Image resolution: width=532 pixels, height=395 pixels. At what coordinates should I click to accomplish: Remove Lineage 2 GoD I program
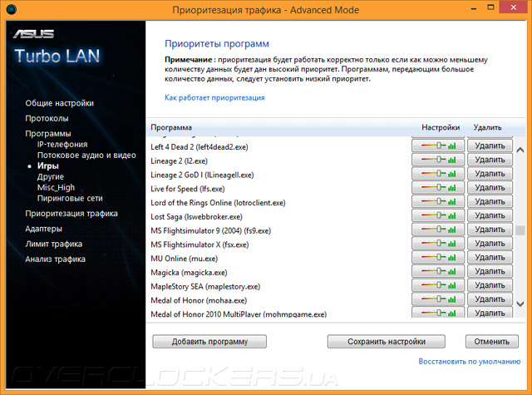(490, 174)
